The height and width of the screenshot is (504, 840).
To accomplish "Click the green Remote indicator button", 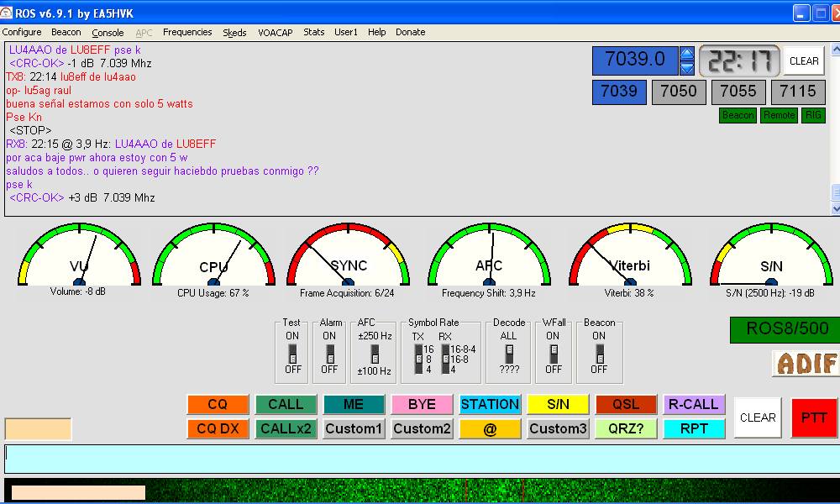I will pyautogui.click(x=779, y=115).
